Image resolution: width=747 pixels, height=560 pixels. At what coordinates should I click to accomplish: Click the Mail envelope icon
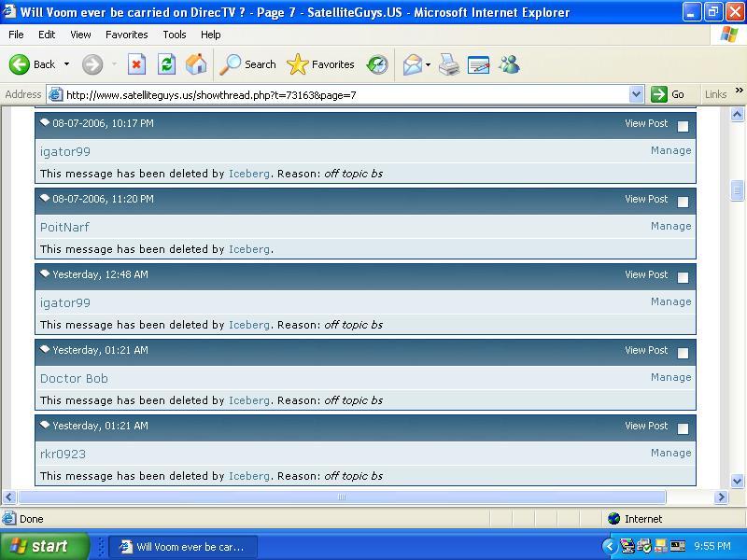click(412, 64)
